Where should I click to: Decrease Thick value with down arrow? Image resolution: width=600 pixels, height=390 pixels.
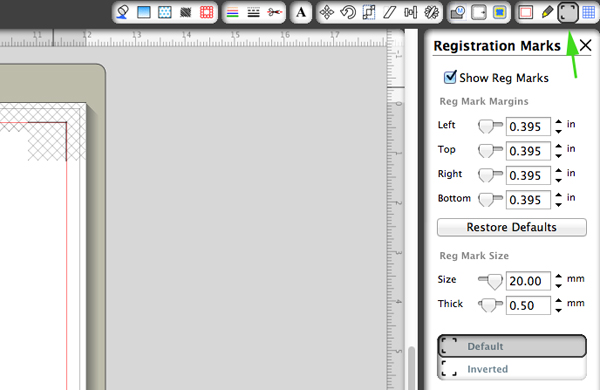(x=559, y=310)
